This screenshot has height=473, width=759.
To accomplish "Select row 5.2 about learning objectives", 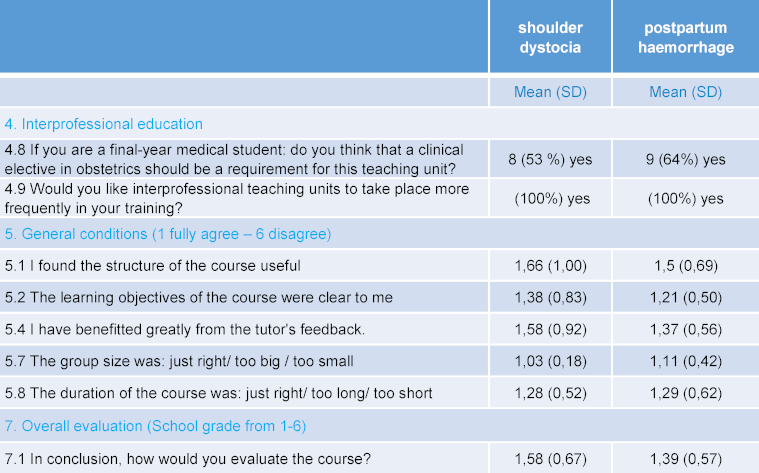I will click(198, 297).
